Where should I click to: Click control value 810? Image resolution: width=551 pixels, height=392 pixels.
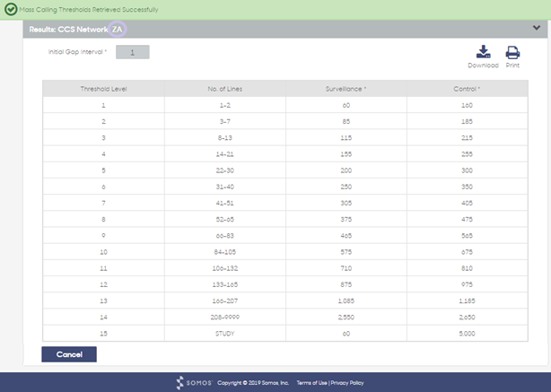467,268
